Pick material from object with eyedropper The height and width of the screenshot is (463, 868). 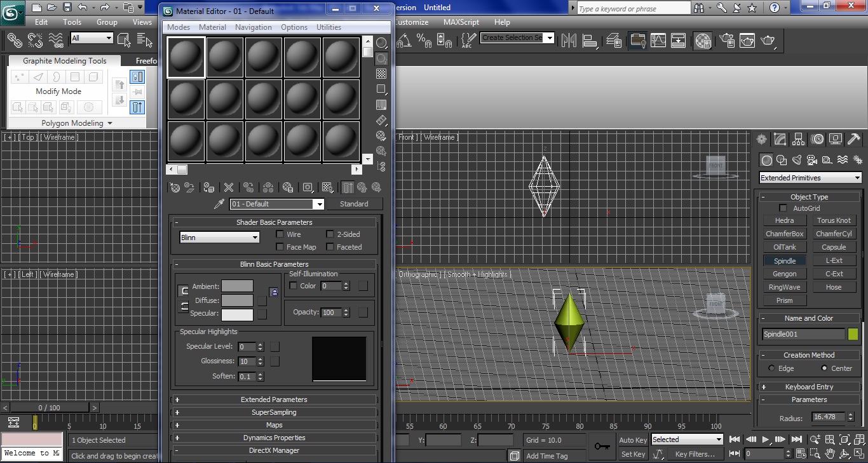(x=219, y=204)
